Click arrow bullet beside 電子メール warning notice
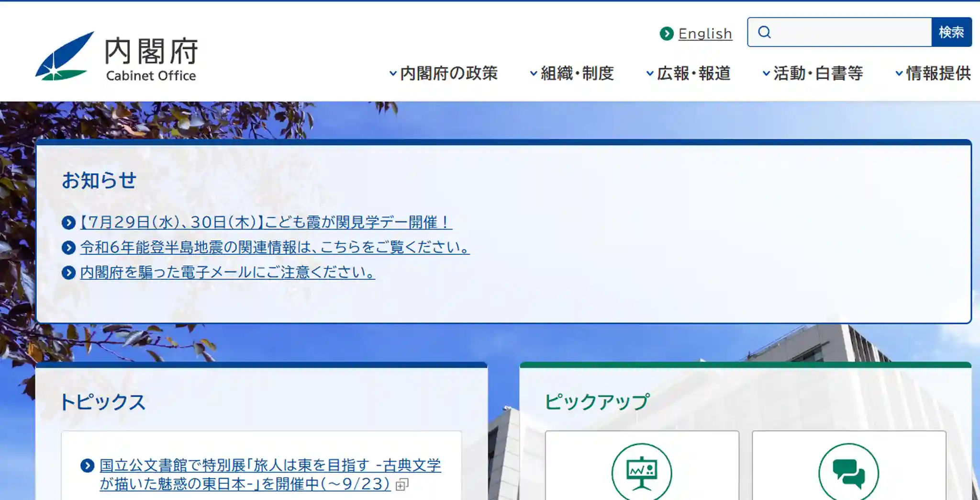The image size is (980, 500). 68,273
